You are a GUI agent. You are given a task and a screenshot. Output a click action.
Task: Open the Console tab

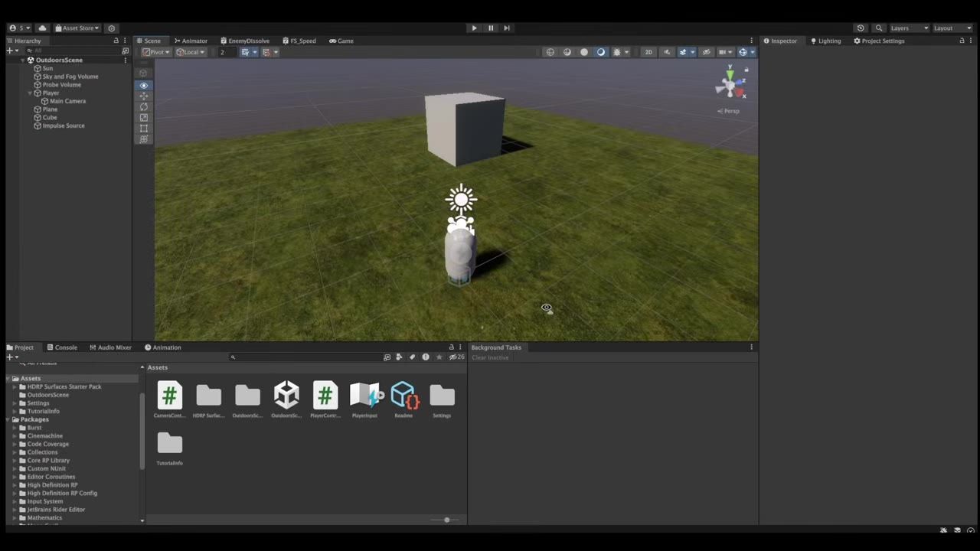pyautogui.click(x=61, y=347)
